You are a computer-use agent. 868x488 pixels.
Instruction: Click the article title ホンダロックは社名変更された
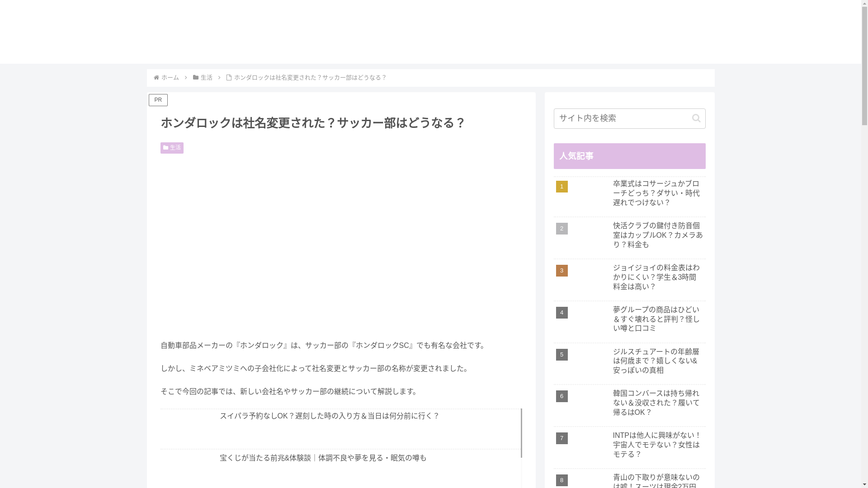313,123
